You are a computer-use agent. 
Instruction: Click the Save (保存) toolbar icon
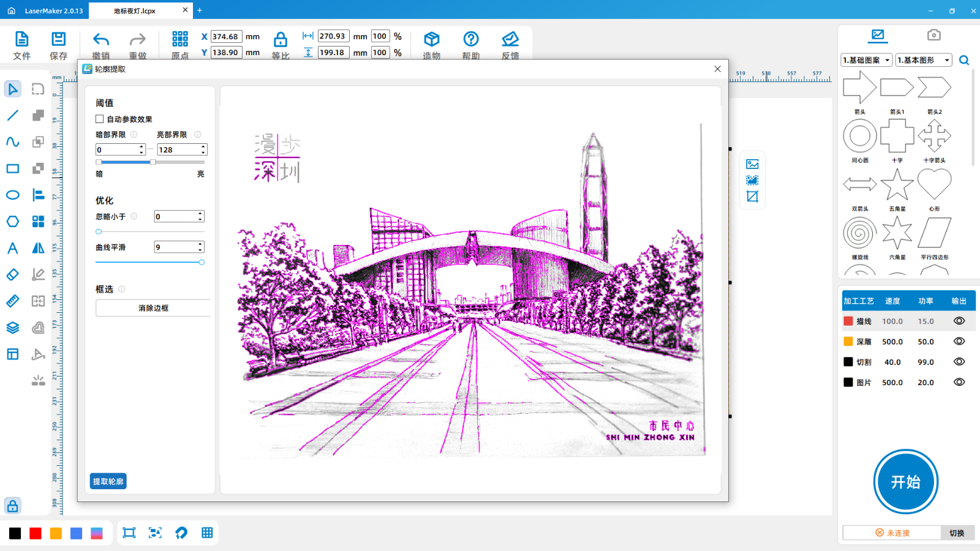pos(58,40)
